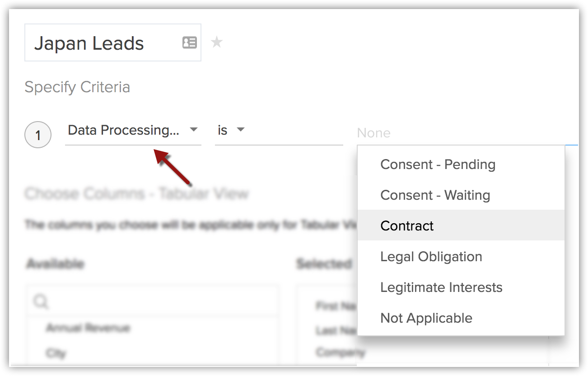Open the Data Processing field dropdown
Viewport: 588px width, 376px height.
(x=133, y=130)
